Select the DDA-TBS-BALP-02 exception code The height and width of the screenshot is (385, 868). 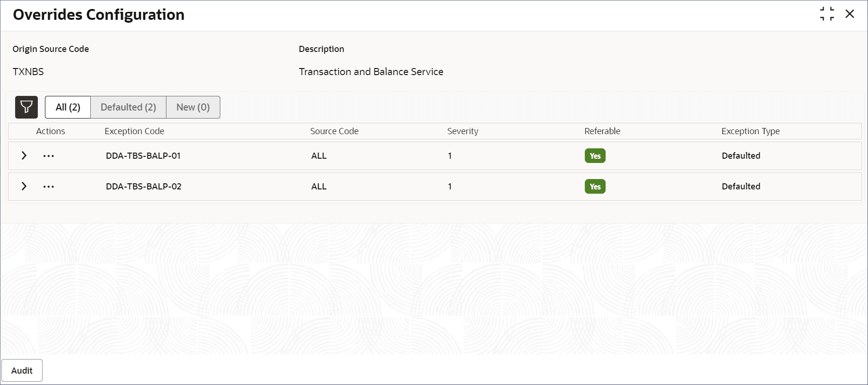coord(144,187)
